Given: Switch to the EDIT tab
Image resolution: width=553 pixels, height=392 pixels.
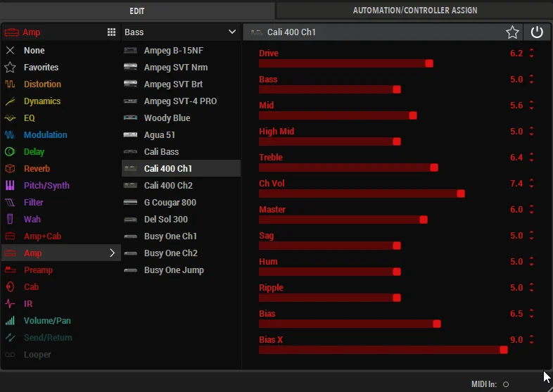Looking at the screenshot, I should [x=136, y=11].
